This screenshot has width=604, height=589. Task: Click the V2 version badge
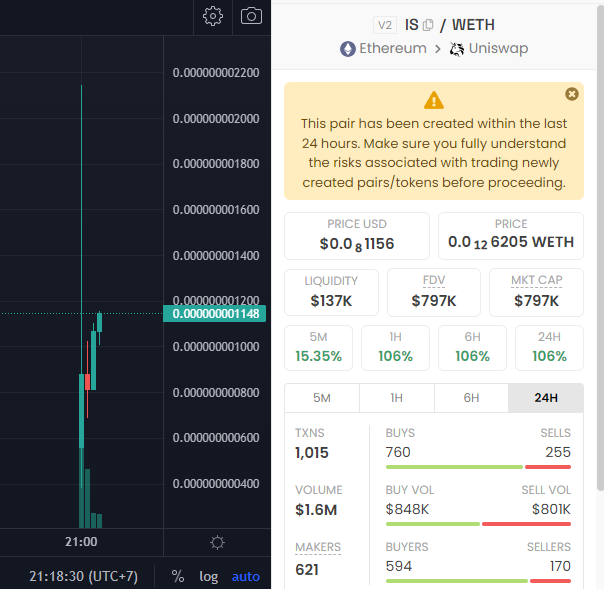point(385,25)
